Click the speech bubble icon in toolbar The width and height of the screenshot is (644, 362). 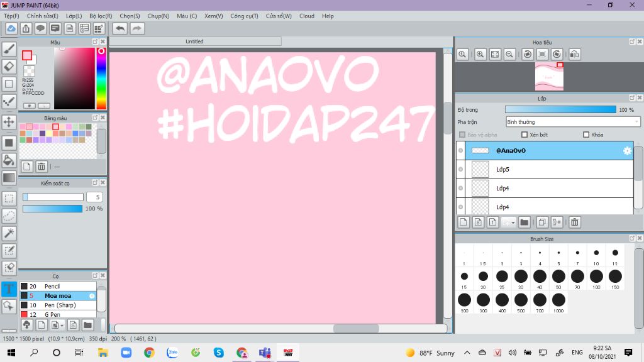pyautogui.click(x=40, y=28)
